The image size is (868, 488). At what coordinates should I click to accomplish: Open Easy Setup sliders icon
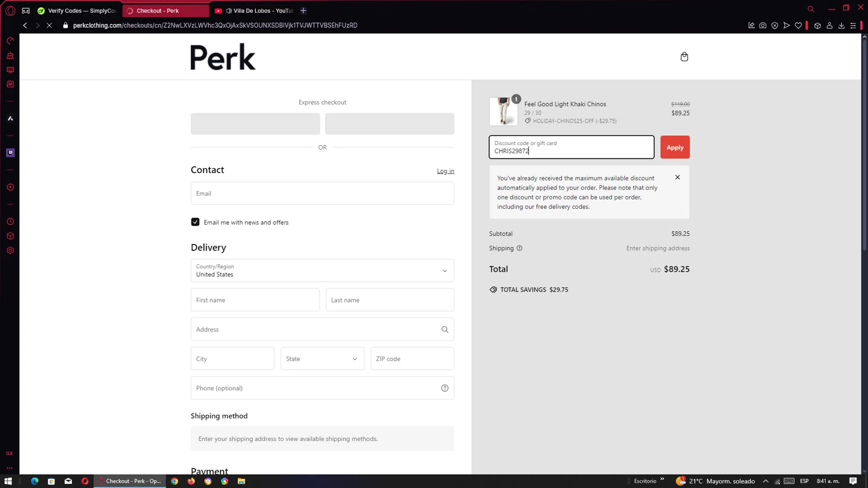coord(853,25)
